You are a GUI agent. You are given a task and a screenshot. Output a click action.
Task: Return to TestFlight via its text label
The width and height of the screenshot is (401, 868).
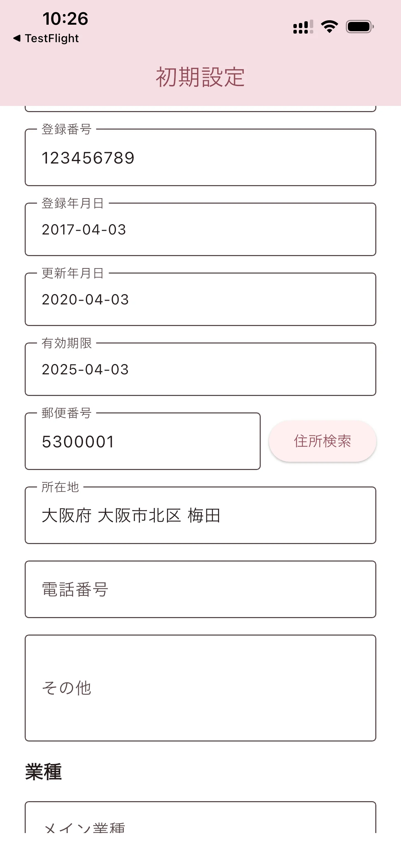coord(52,38)
